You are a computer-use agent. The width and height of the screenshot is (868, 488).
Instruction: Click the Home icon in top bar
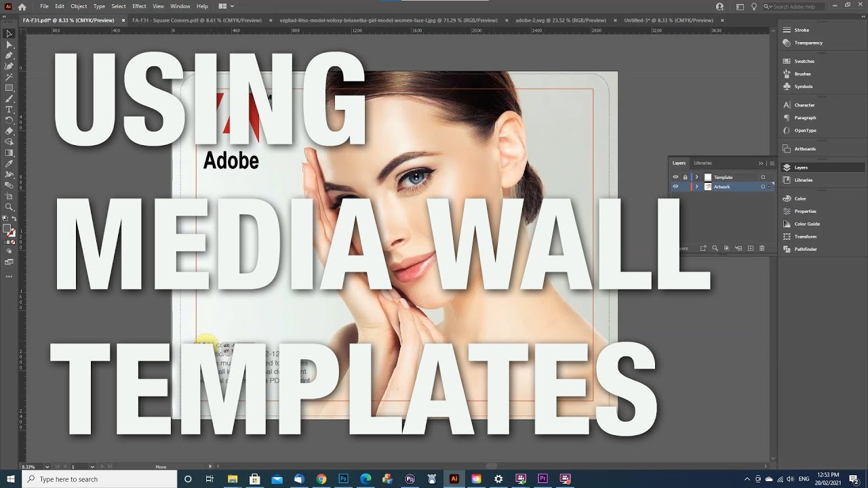pyautogui.click(x=22, y=6)
